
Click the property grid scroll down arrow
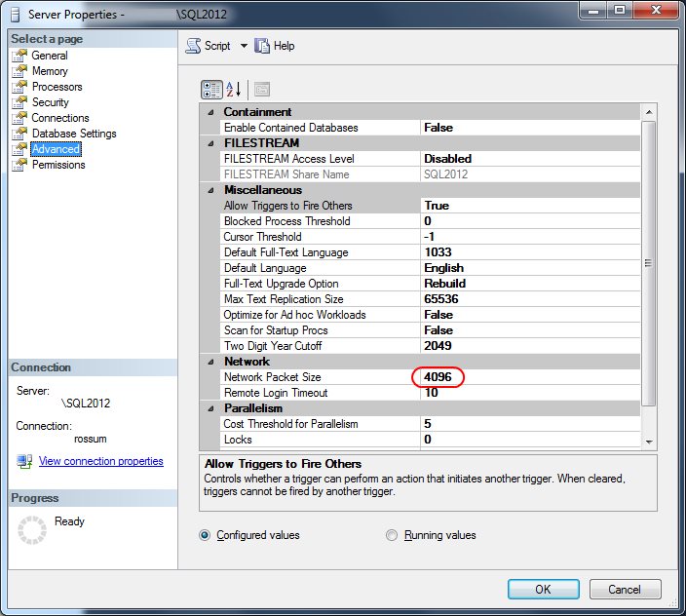[649, 442]
